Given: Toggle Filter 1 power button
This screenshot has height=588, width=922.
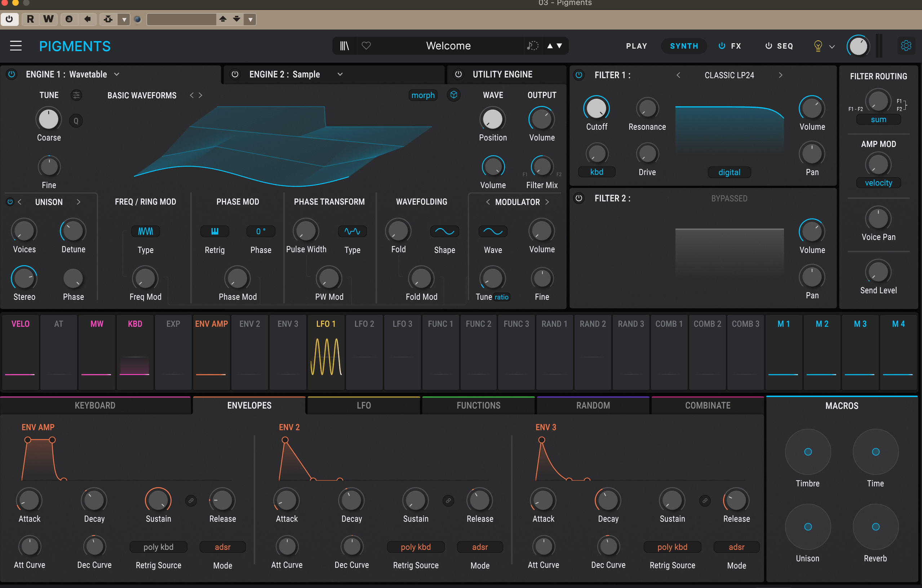Looking at the screenshot, I should pyautogui.click(x=579, y=75).
